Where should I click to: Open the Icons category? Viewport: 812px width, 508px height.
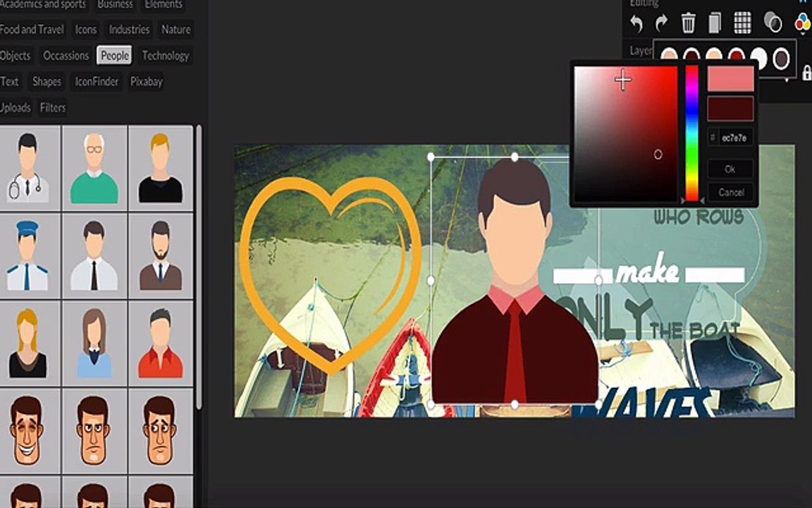[x=85, y=30]
